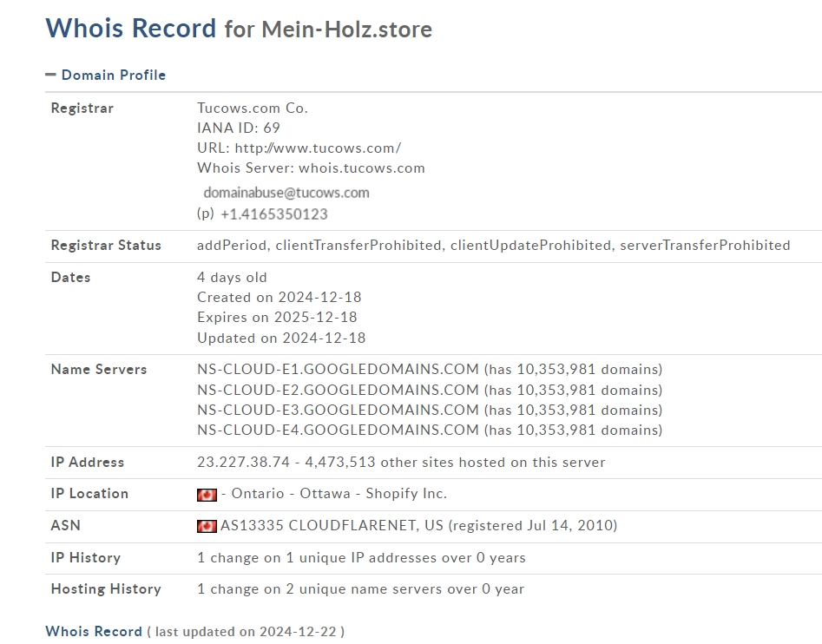The height and width of the screenshot is (644, 822).
Task: Click the Canadian flag in IP Location row
Action: (x=207, y=494)
